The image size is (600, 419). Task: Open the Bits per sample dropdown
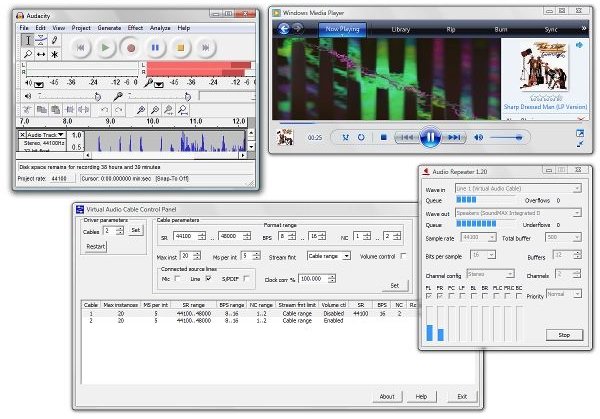pos(492,254)
